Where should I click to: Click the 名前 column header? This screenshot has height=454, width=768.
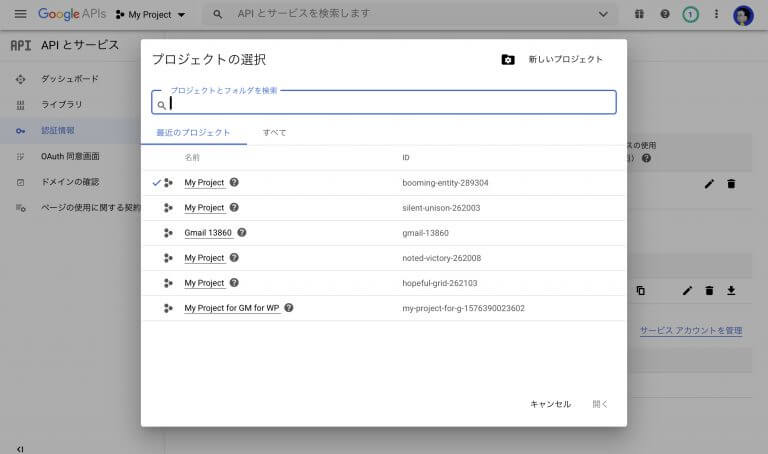pos(192,158)
